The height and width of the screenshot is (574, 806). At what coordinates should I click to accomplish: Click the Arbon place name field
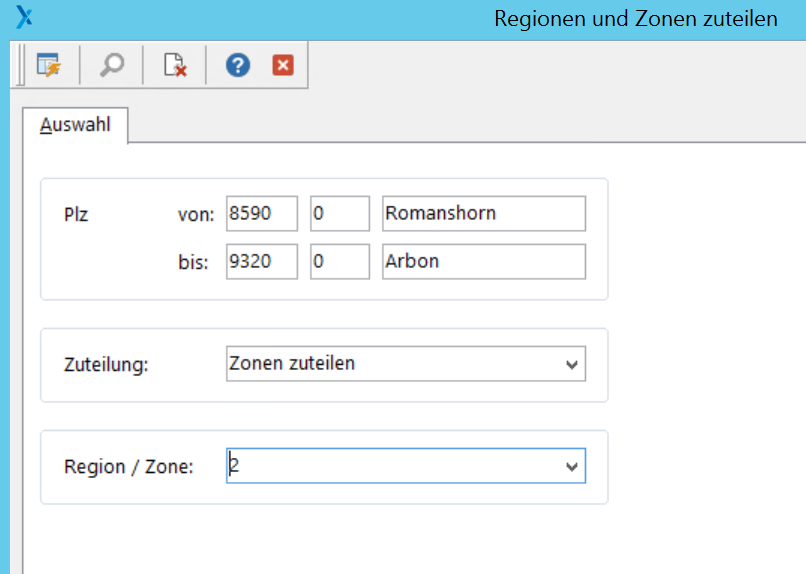pyautogui.click(x=484, y=262)
